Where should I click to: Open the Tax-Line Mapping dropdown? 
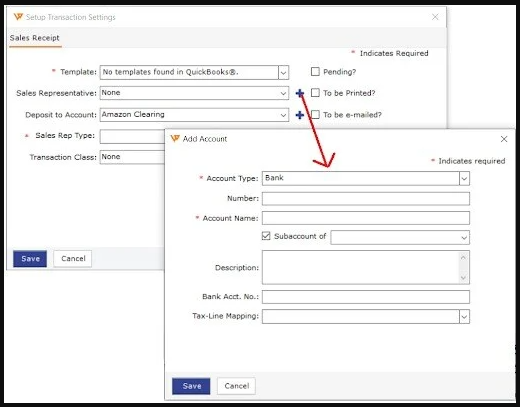click(x=464, y=317)
